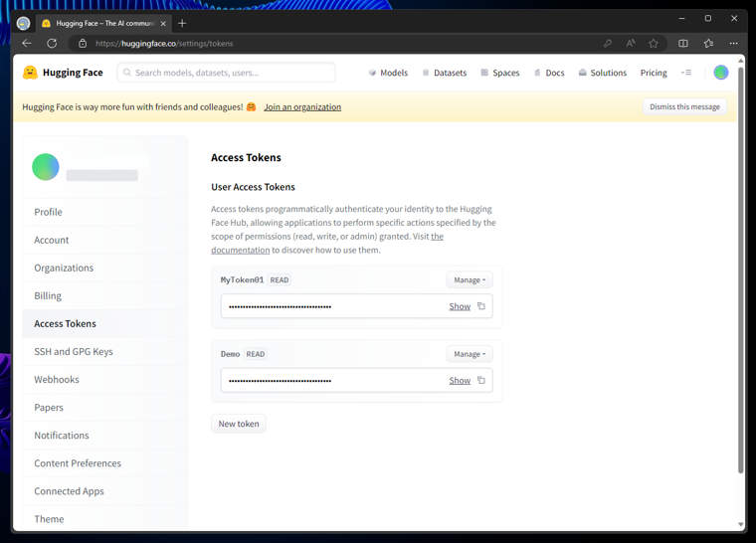
Task: Go back to previous page
Action: pos(27,44)
